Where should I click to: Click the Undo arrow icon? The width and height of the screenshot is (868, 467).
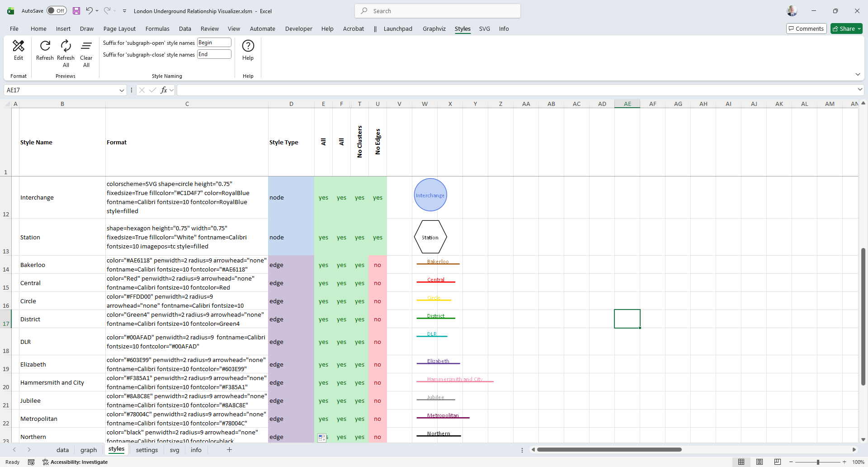(89, 11)
